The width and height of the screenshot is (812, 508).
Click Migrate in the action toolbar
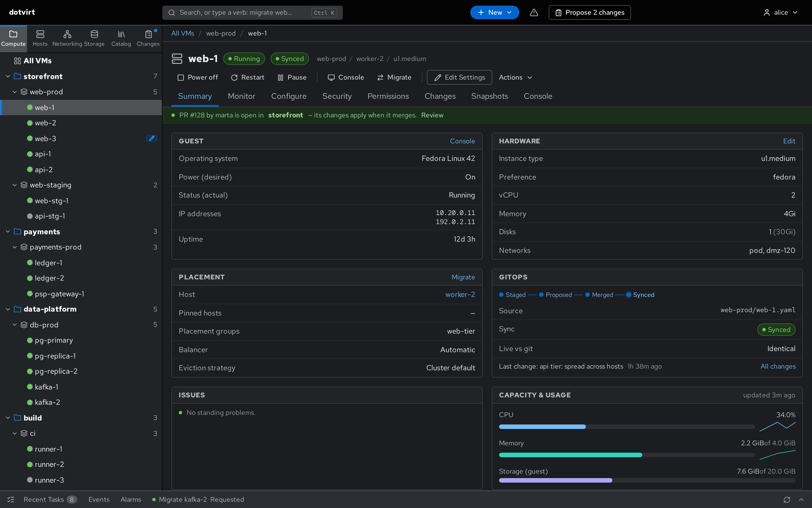point(394,77)
